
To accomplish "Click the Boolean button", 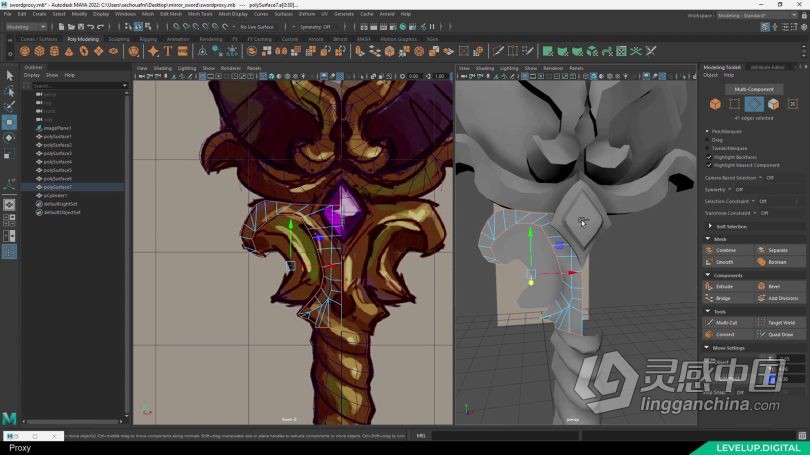I will (780, 262).
